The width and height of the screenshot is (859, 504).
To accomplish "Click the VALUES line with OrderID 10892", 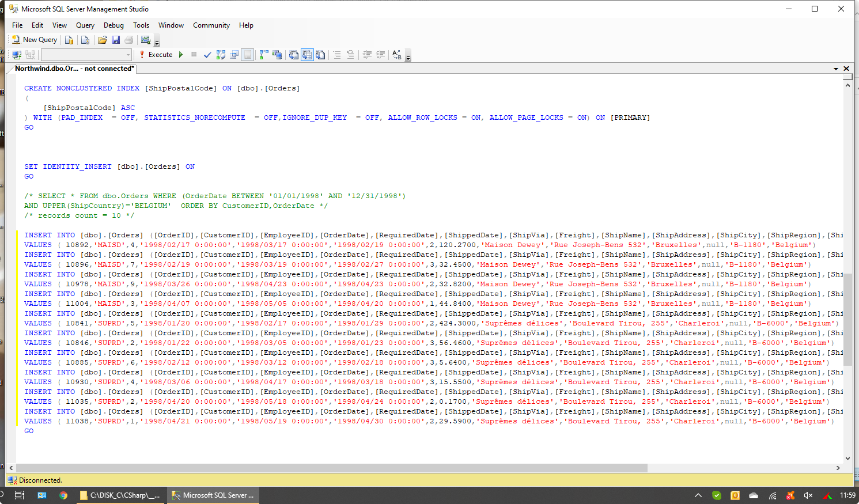I will pos(421,245).
